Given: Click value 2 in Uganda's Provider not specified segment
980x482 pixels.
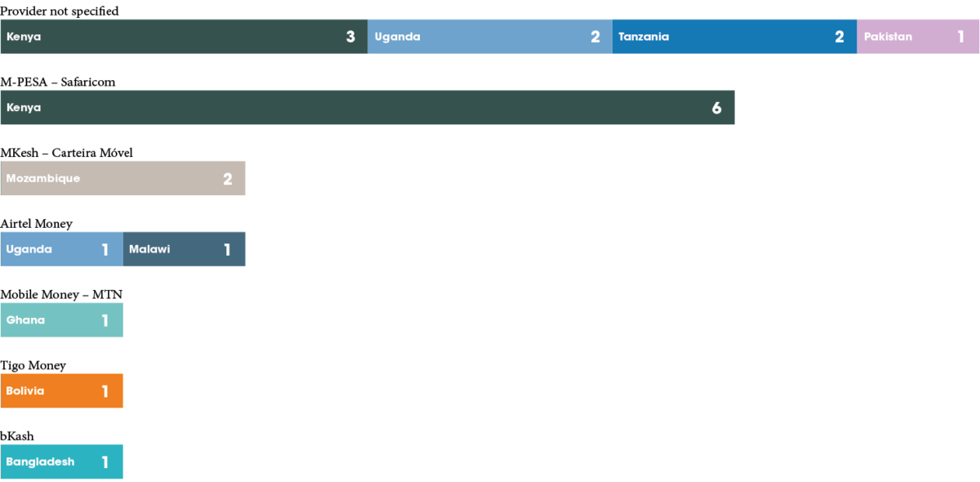Looking at the screenshot, I should click(x=595, y=37).
